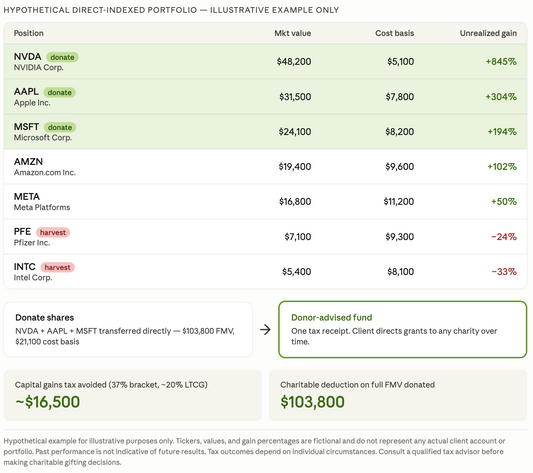533x473 pixels.
Task: Click the $8,100 cost basis
Action: (400, 272)
